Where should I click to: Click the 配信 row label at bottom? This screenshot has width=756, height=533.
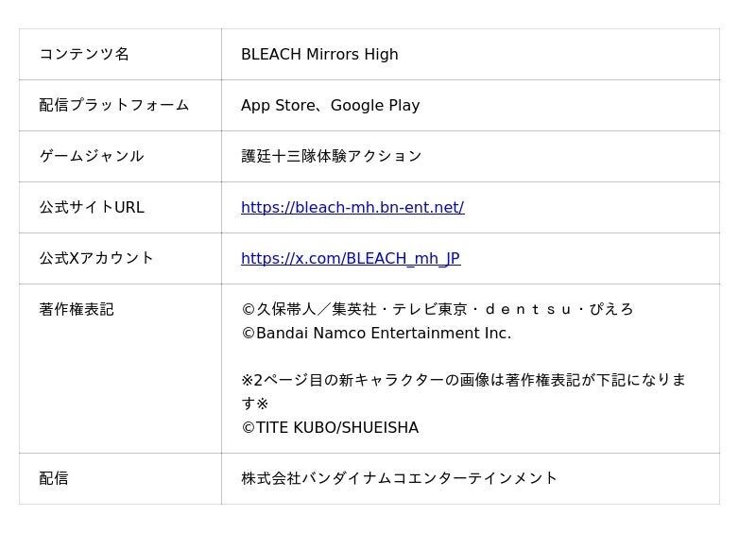pos(54,478)
